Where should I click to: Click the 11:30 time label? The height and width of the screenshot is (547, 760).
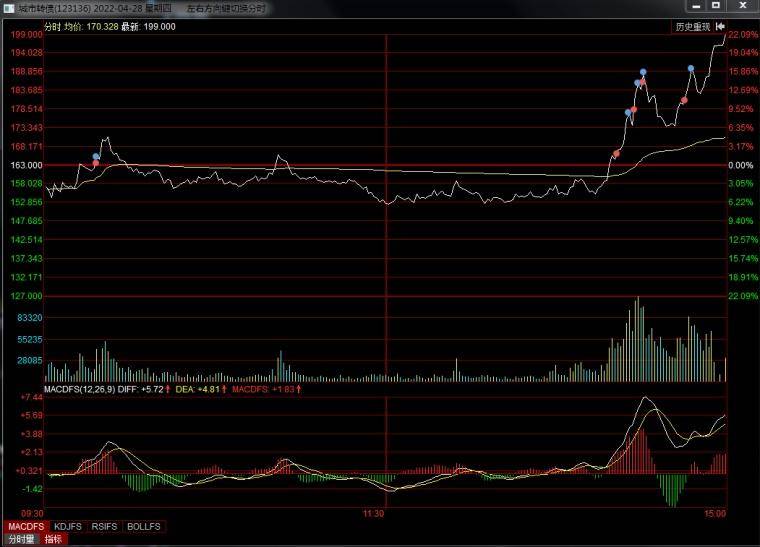coord(374,514)
